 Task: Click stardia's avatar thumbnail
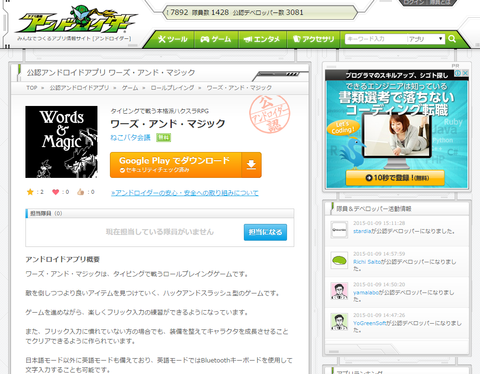pyautogui.click(x=339, y=230)
